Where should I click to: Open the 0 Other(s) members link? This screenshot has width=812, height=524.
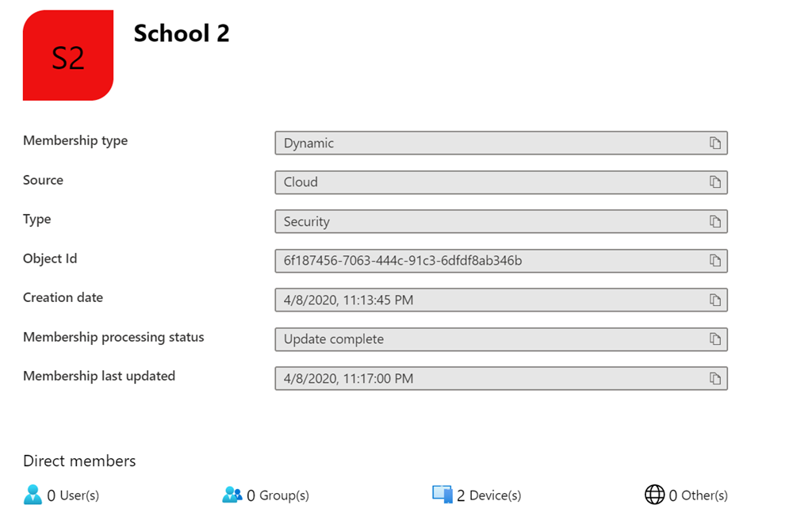click(x=698, y=495)
